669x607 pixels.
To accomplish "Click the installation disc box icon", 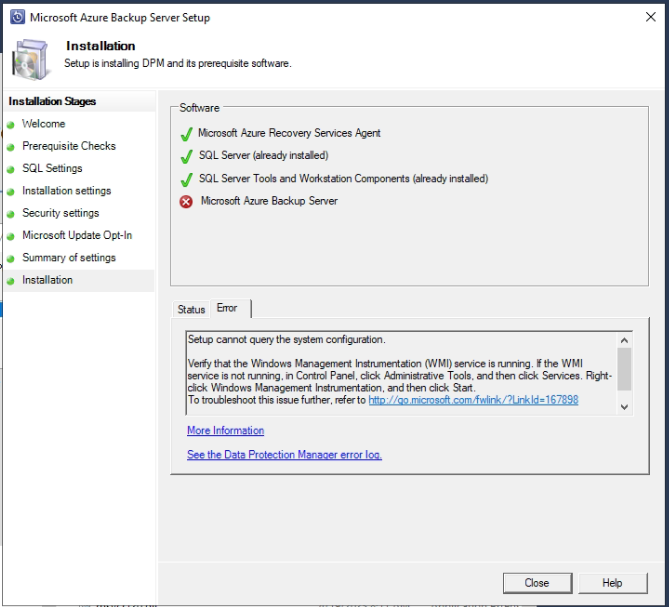I will click(30, 59).
